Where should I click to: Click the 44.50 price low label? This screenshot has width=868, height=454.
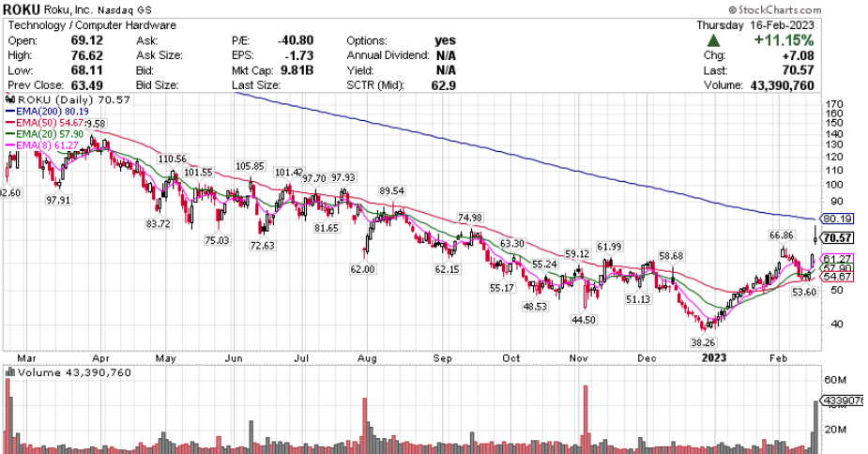tap(584, 320)
